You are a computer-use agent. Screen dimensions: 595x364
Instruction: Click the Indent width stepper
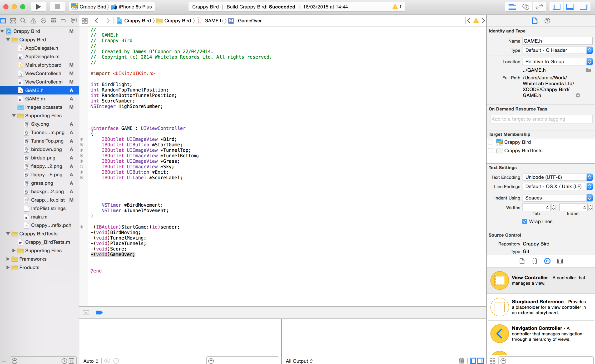(x=590, y=208)
